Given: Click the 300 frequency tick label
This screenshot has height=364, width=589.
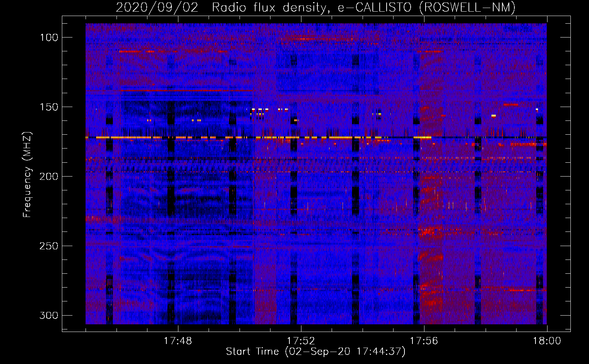Looking at the screenshot, I should (x=49, y=315).
